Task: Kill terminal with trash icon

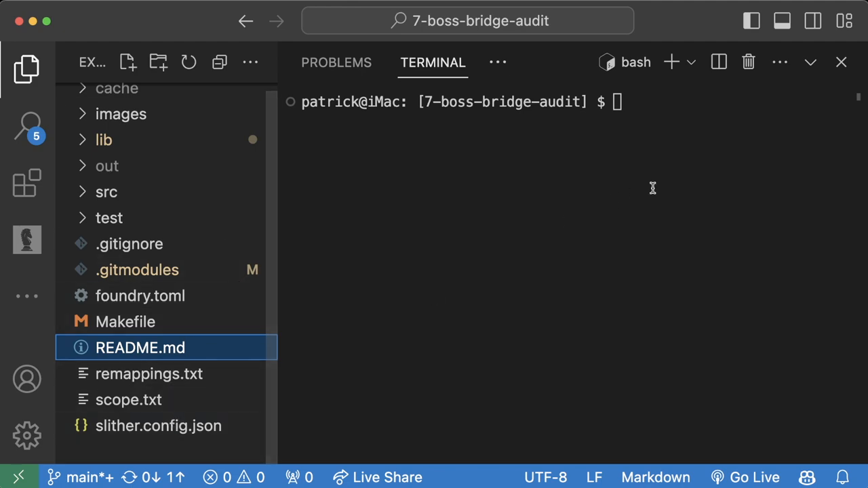Action: tap(749, 62)
